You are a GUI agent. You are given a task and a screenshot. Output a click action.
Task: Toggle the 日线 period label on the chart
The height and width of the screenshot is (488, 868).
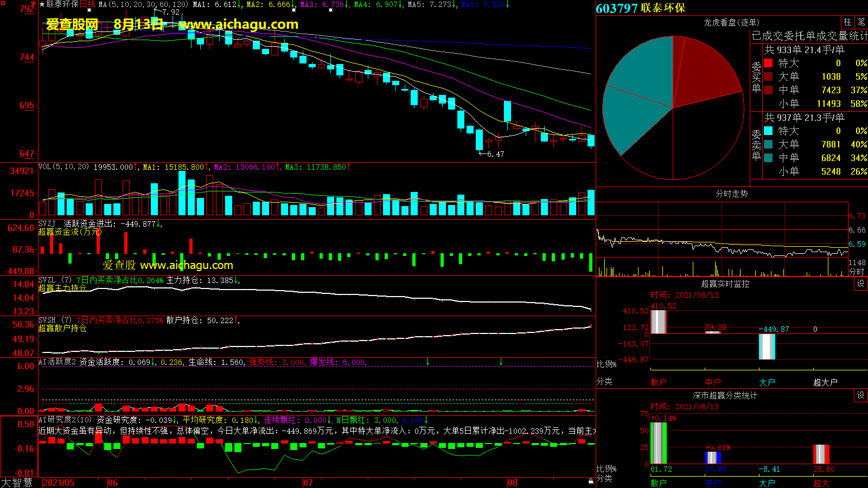[87, 4]
